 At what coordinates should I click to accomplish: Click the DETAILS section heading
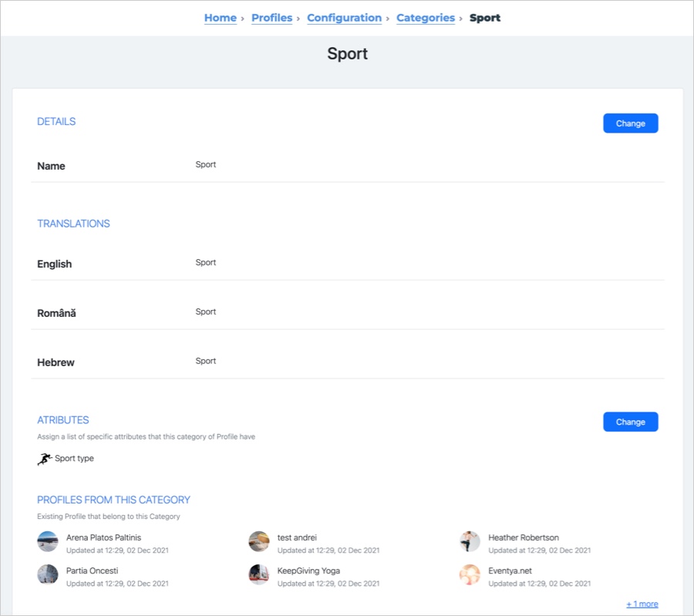pos(56,122)
